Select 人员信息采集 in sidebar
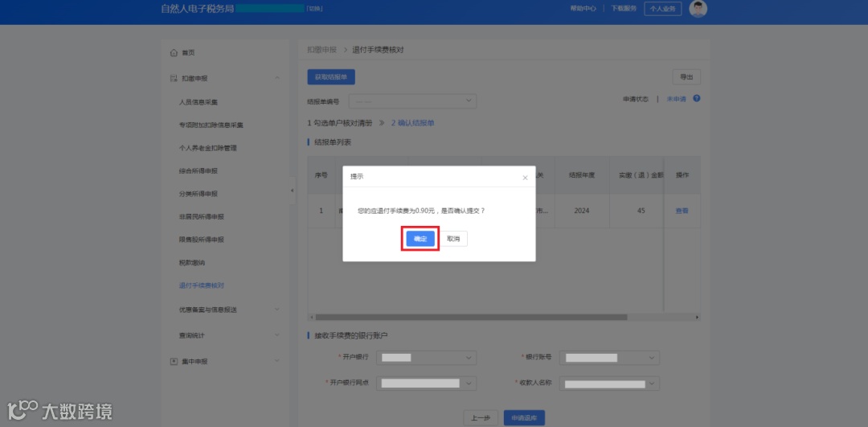 [199, 102]
